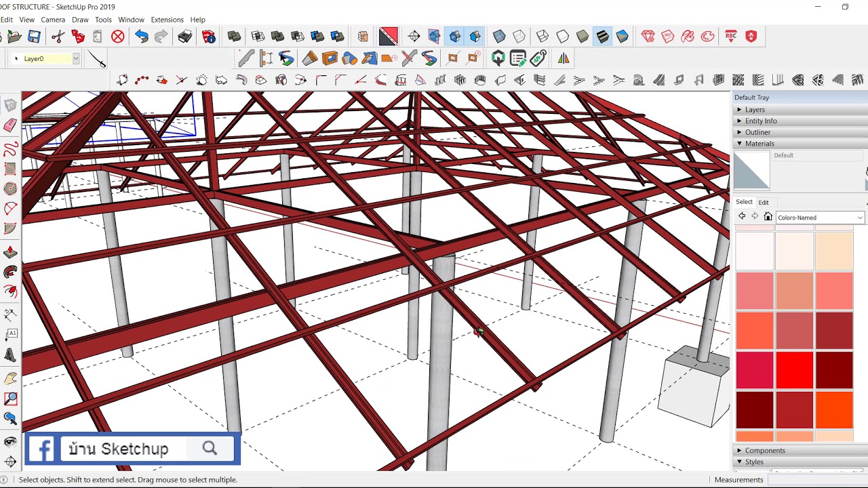Pick the orange-red swatch in bottom row
The width and height of the screenshot is (868, 488).
pyautogui.click(x=834, y=410)
